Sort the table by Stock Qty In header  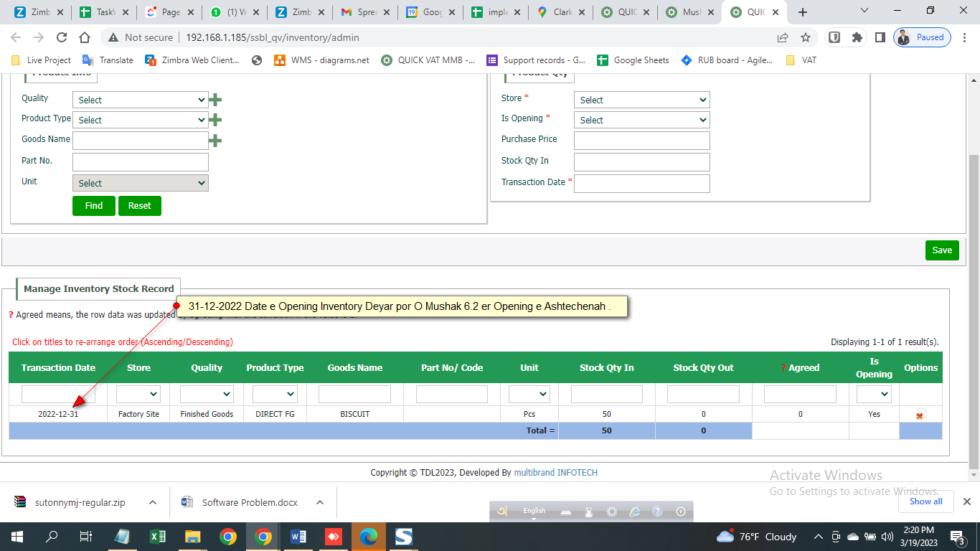click(x=607, y=368)
